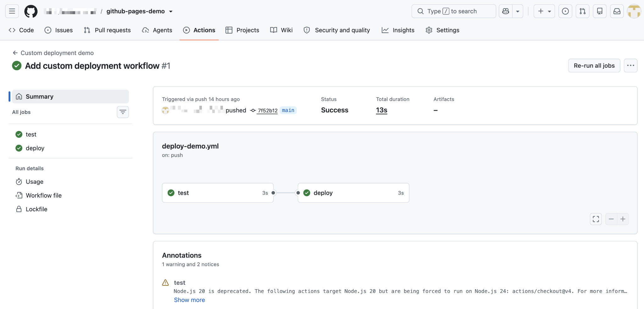Screen dimensions: 644x309
Task: Open the hamburger navigation menu
Action: pos(12,11)
